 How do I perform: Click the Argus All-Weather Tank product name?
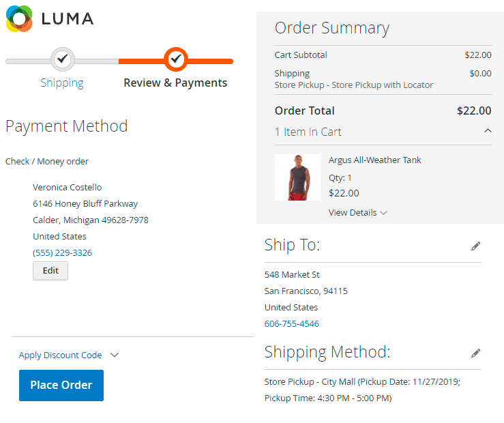(374, 160)
